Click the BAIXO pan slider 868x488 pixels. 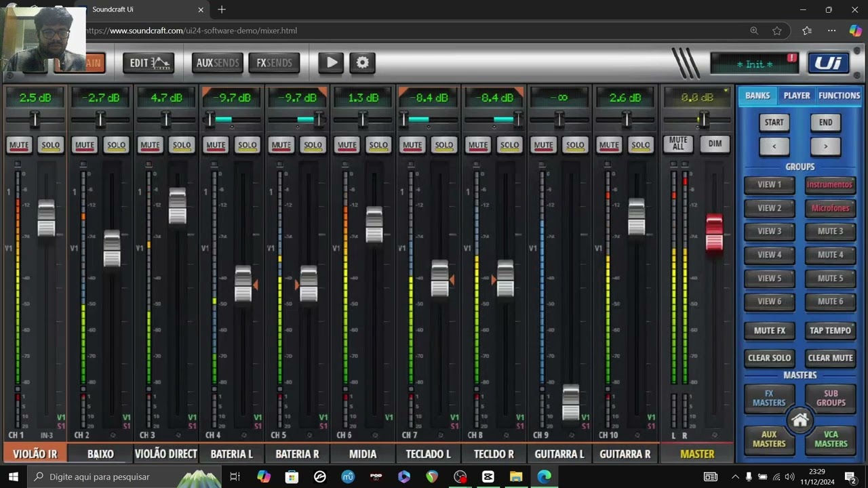(x=100, y=120)
